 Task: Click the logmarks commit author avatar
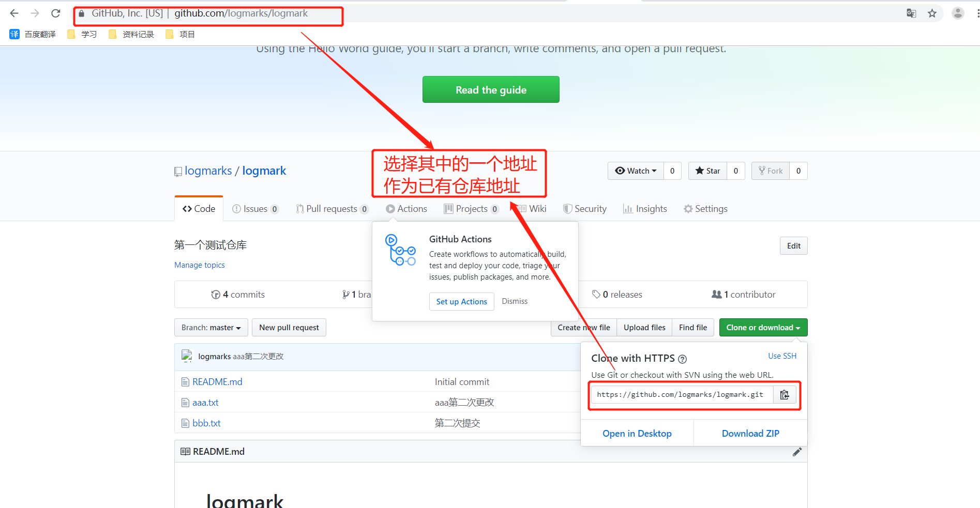[187, 356]
